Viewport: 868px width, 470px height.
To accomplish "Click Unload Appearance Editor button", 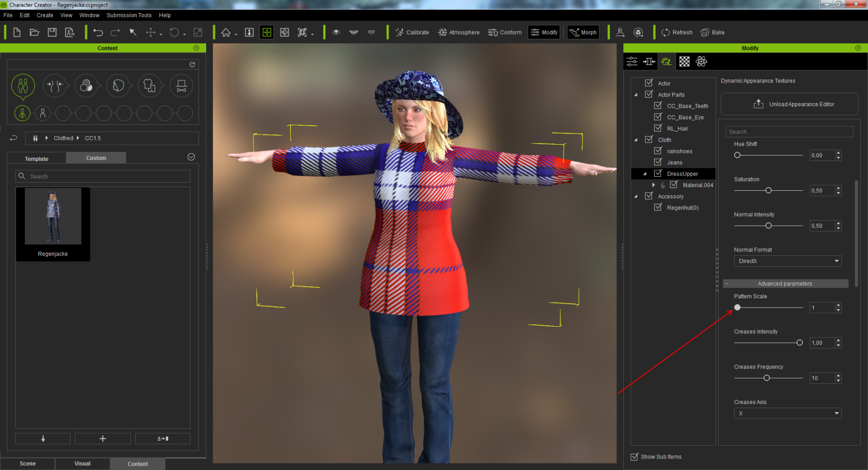I will (x=789, y=104).
